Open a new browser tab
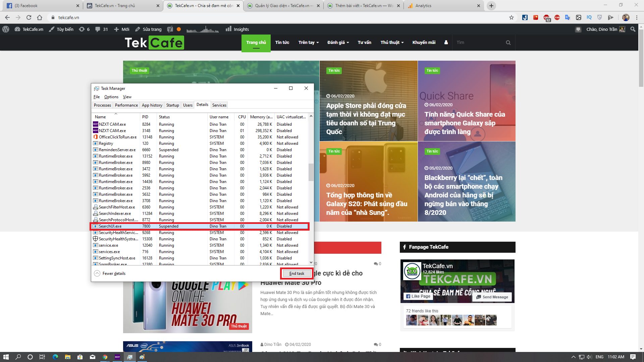The image size is (644, 362). point(491,6)
